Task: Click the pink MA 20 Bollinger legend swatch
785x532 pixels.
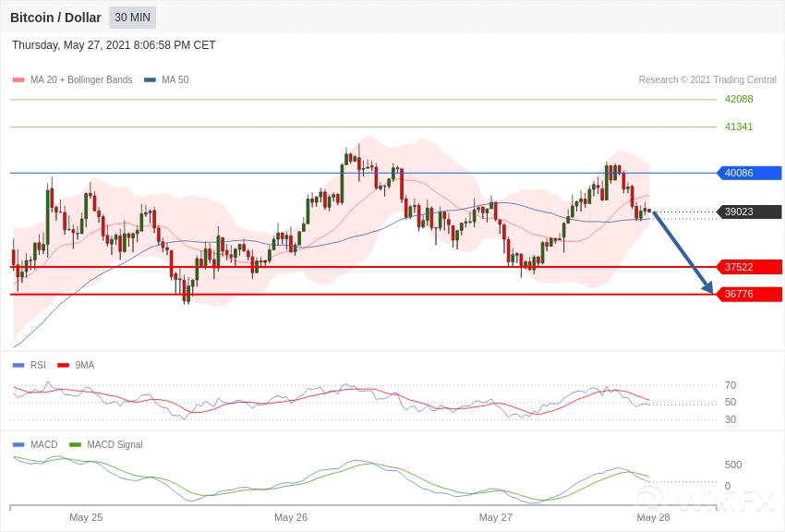Action: (18, 80)
